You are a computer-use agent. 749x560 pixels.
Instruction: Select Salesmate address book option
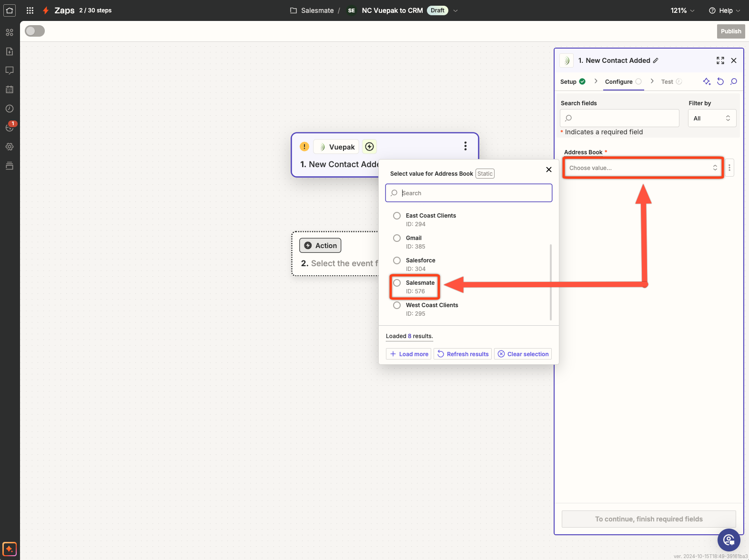(397, 283)
